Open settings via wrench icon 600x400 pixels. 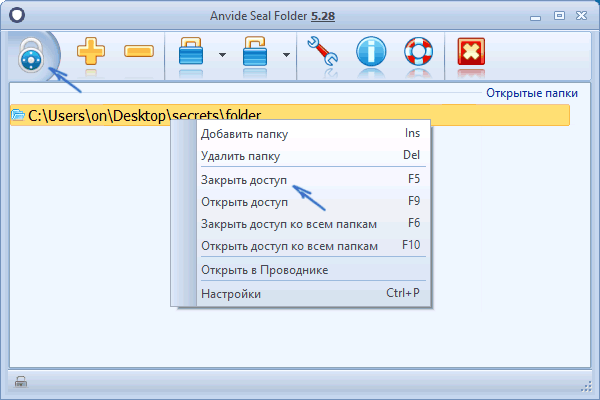(x=322, y=51)
